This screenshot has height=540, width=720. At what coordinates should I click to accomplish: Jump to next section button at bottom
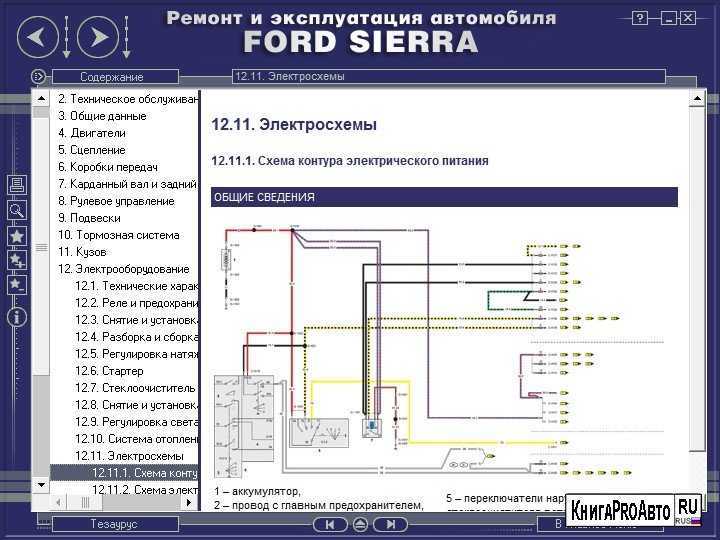pos(391,524)
